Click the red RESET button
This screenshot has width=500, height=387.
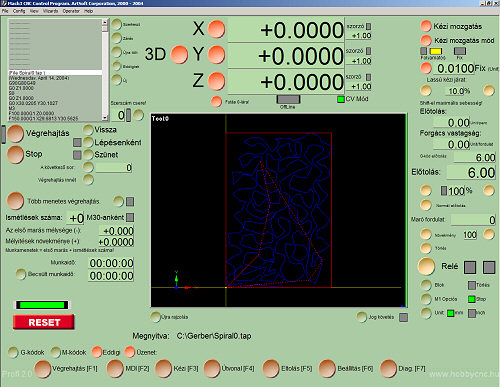pos(44,322)
